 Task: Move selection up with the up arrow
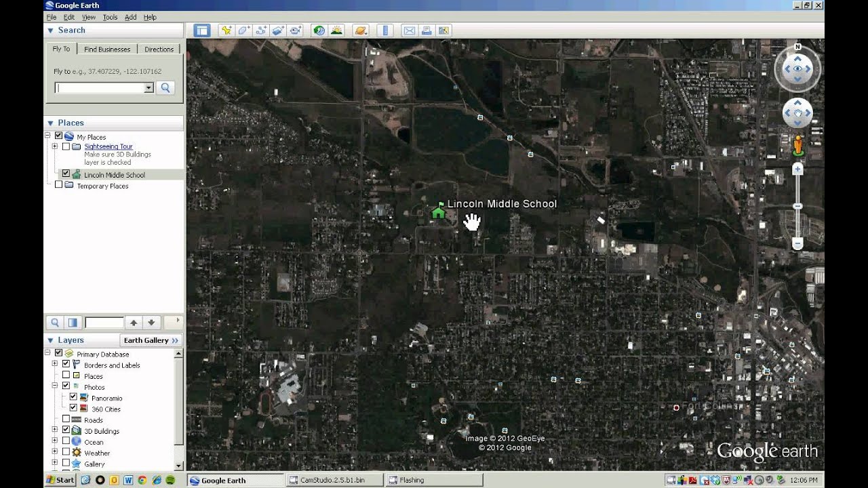(134, 323)
